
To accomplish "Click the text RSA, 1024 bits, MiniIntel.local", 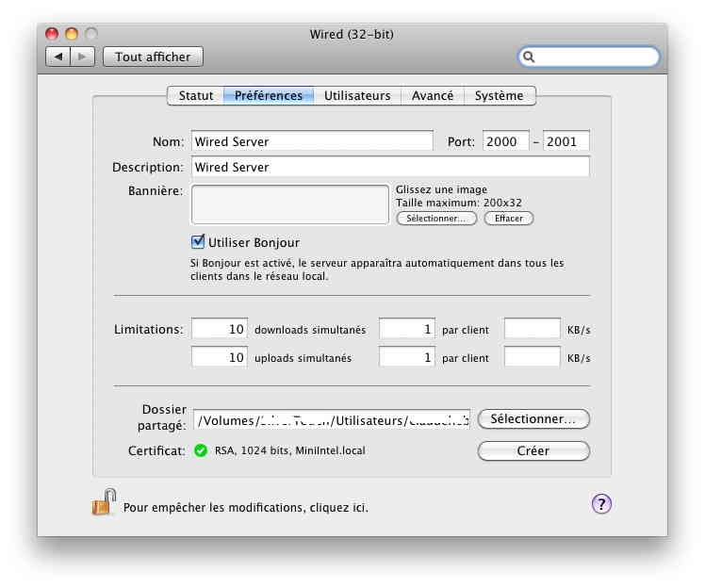I will pos(290,450).
